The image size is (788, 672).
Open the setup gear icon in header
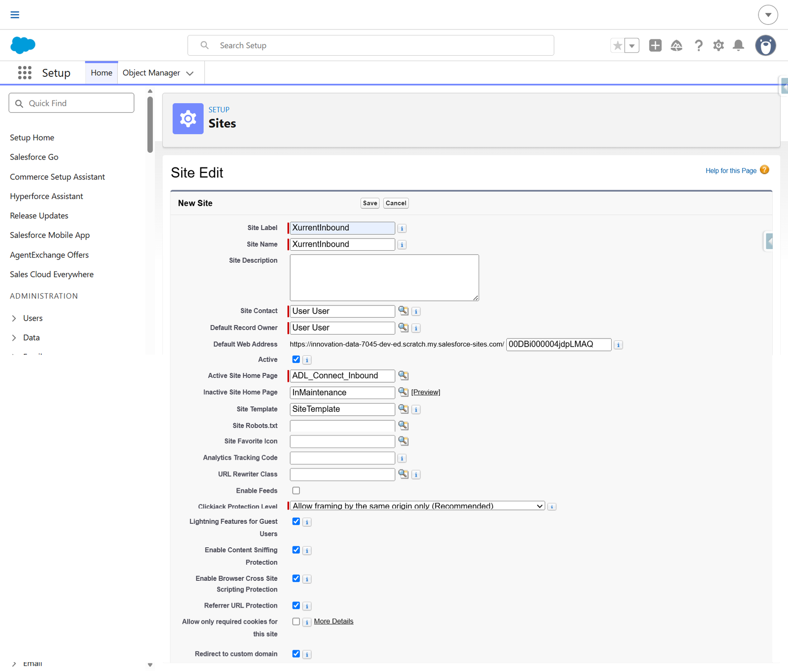[x=719, y=45]
